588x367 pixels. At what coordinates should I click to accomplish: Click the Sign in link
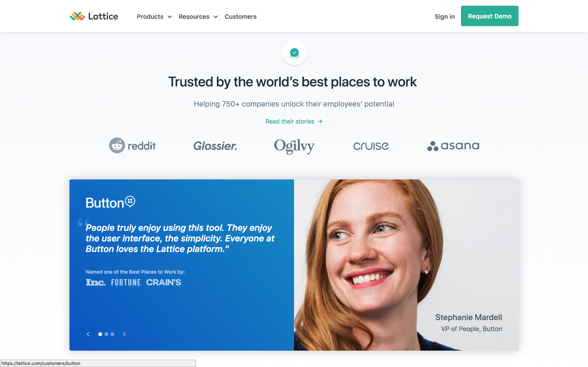point(444,17)
